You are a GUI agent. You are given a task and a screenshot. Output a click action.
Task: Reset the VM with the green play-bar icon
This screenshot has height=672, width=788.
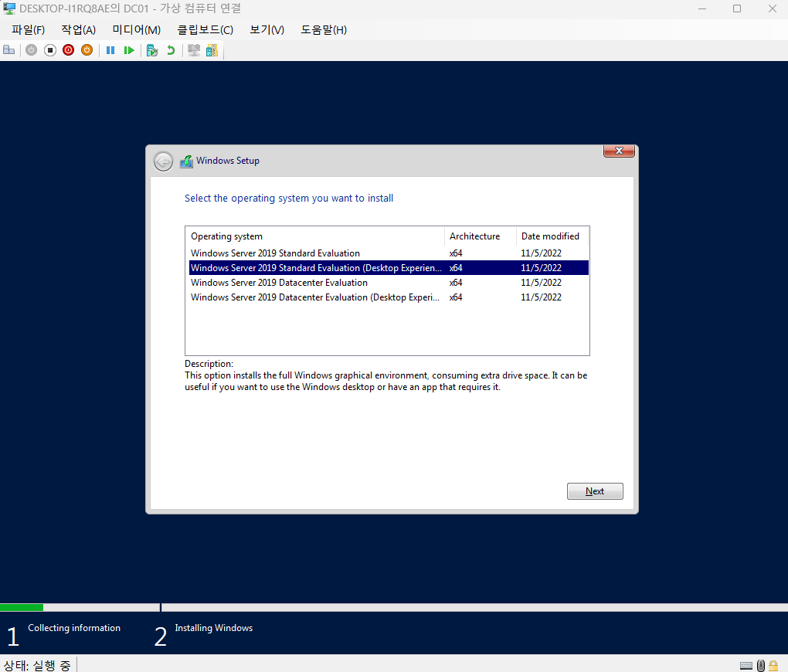[x=129, y=49]
